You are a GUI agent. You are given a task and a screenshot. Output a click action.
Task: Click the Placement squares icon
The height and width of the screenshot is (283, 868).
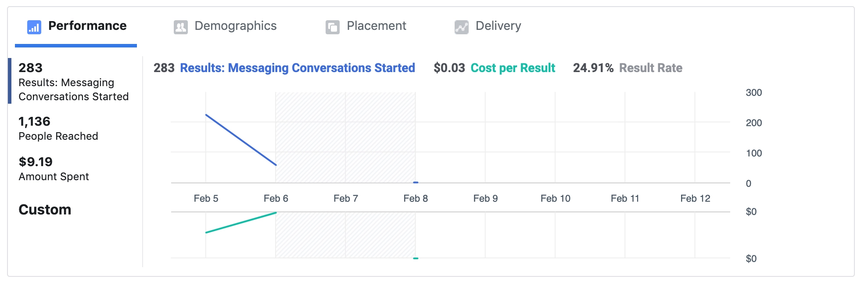pyautogui.click(x=333, y=27)
